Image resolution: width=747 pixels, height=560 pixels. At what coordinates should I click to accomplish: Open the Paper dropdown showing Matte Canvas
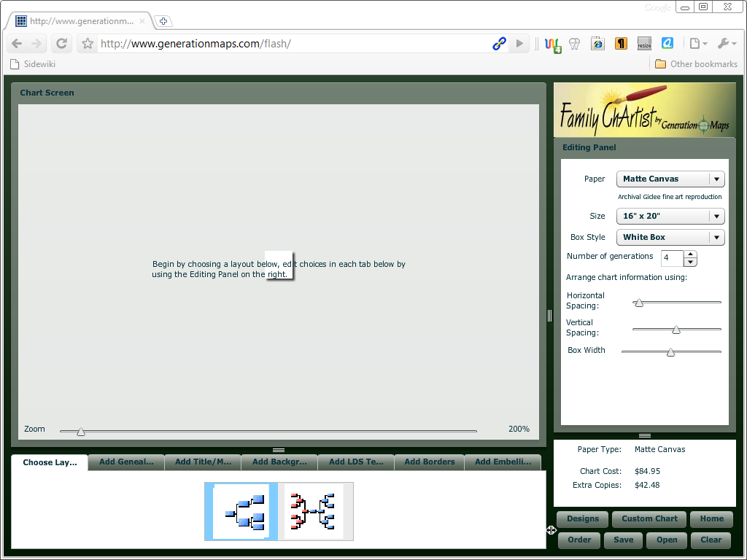(x=670, y=179)
